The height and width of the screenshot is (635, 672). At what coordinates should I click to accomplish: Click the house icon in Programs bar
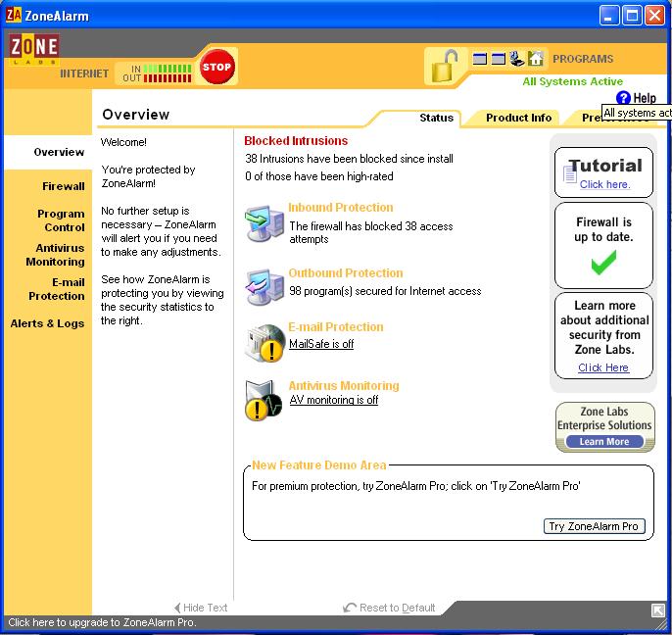[536, 59]
